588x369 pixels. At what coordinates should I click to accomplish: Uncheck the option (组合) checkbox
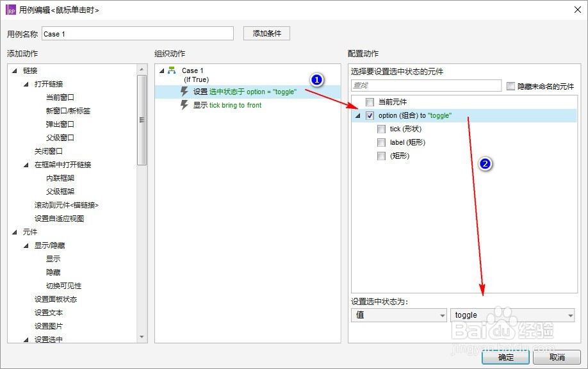pos(370,115)
